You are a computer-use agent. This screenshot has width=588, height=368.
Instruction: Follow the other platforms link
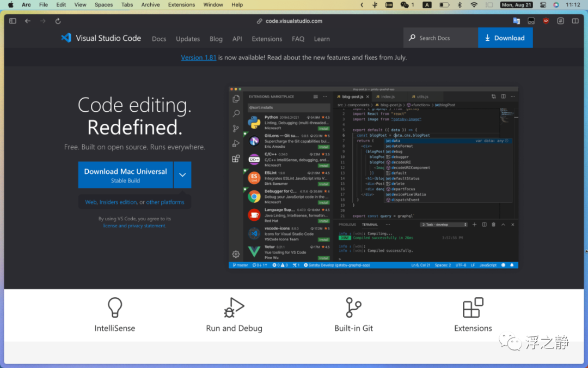[x=165, y=202]
